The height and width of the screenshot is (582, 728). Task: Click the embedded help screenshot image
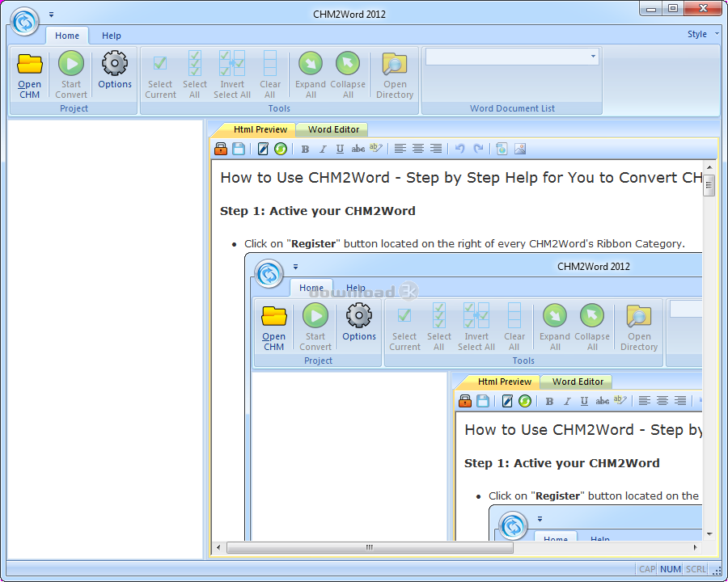pyautogui.click(x=473, y=397)
